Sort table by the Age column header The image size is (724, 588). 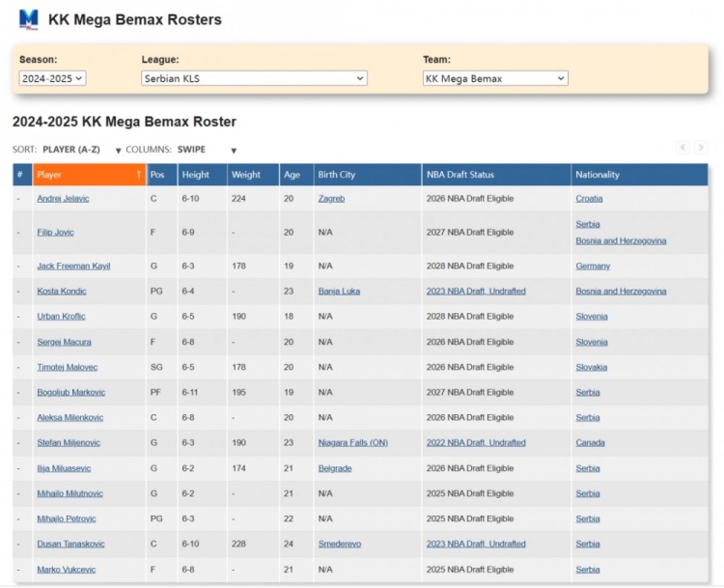(292, 175)
